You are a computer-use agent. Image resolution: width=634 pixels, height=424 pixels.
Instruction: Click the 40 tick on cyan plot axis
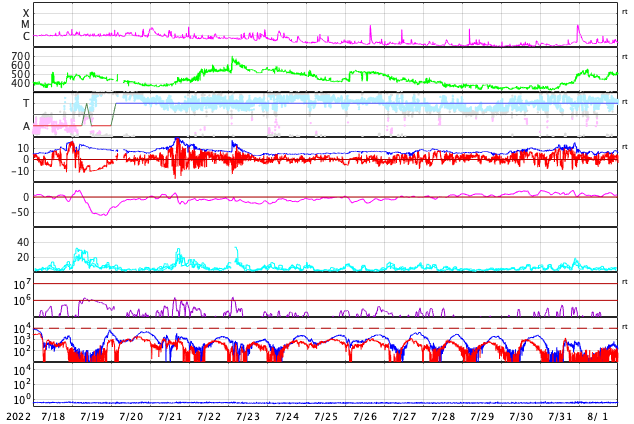tap(22, 242)
